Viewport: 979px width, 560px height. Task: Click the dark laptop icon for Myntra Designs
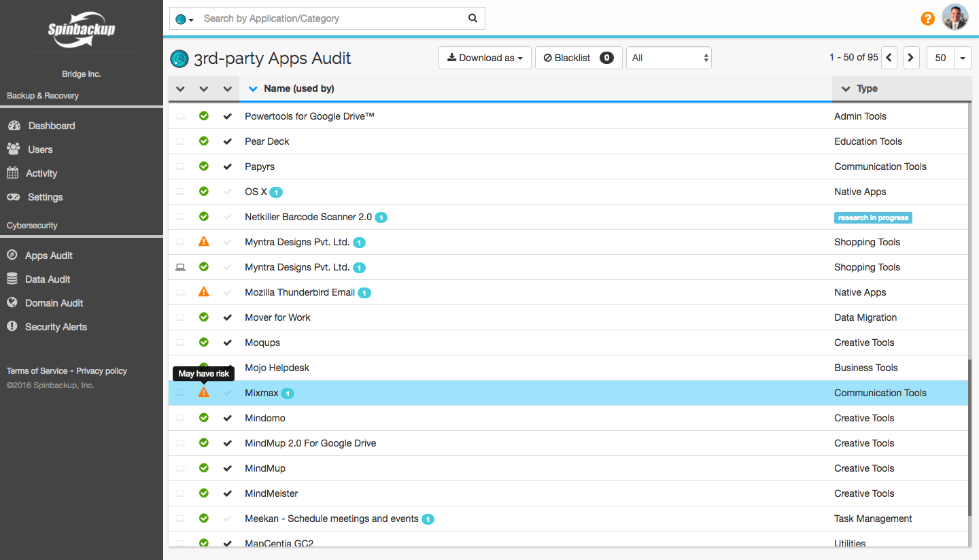pos(180,267)
